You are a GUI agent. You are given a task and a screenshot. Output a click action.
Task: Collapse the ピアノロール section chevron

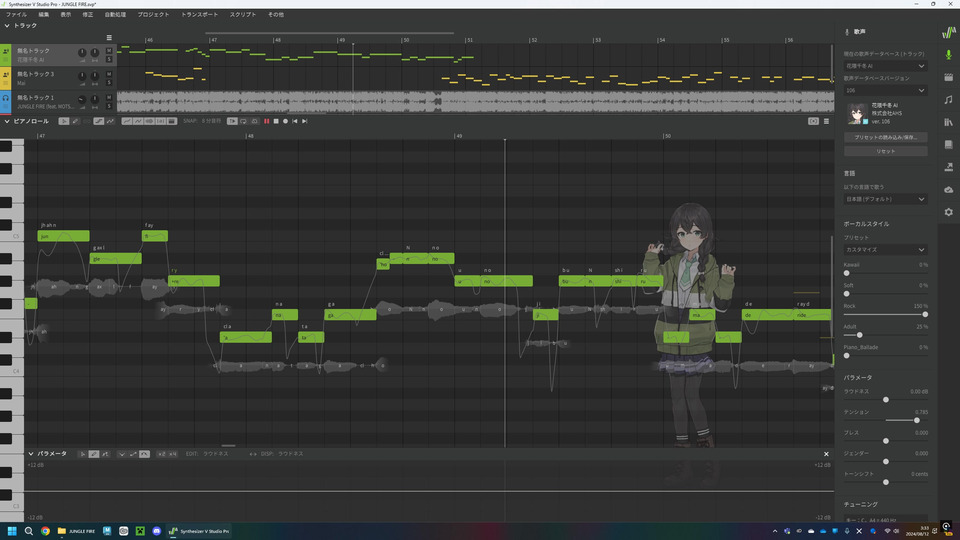pos(7,121)
